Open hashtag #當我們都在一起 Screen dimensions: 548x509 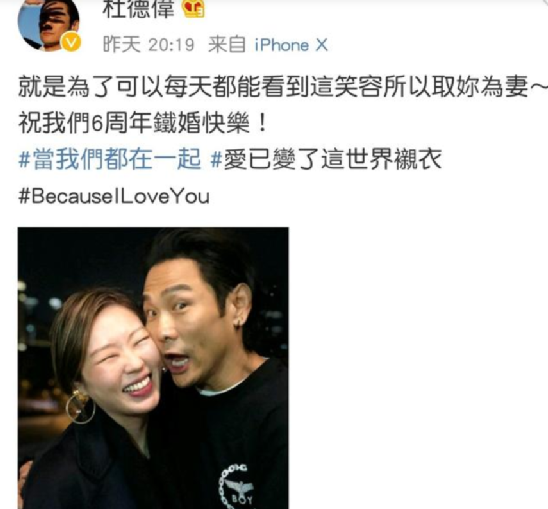tap(110, 159)
